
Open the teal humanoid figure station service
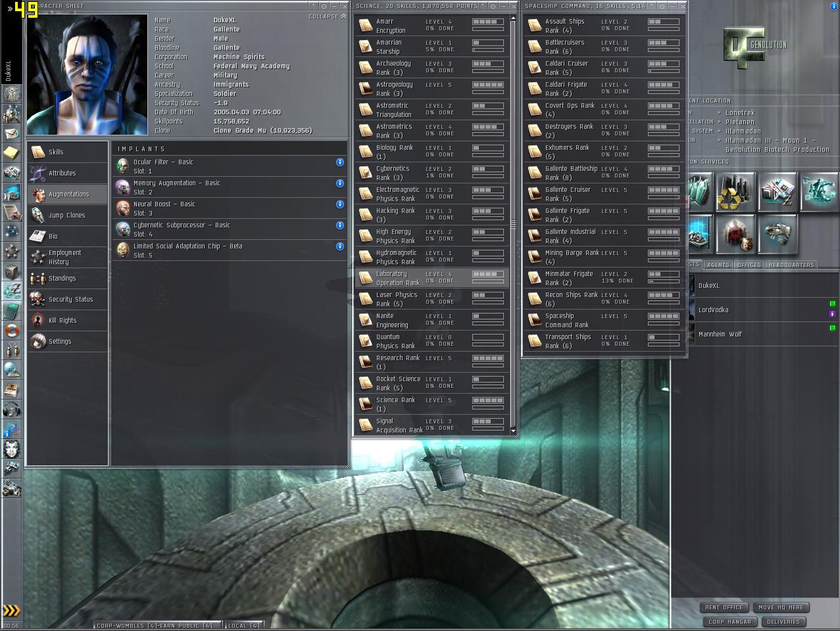[819, 192]
